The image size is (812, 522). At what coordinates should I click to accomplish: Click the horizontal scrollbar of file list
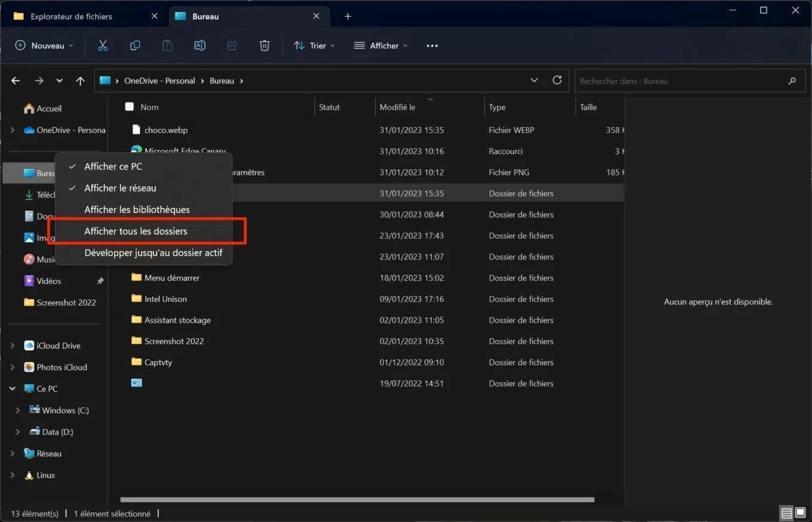(357, 499)
